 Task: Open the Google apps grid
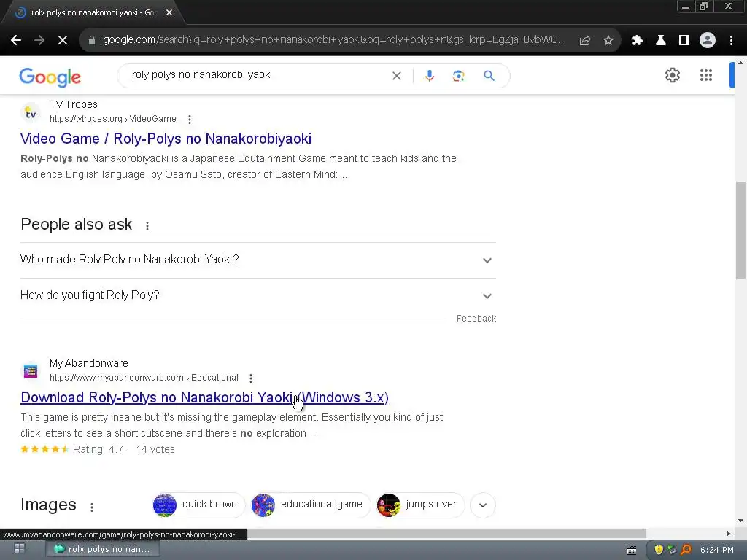tap(706, 75)
